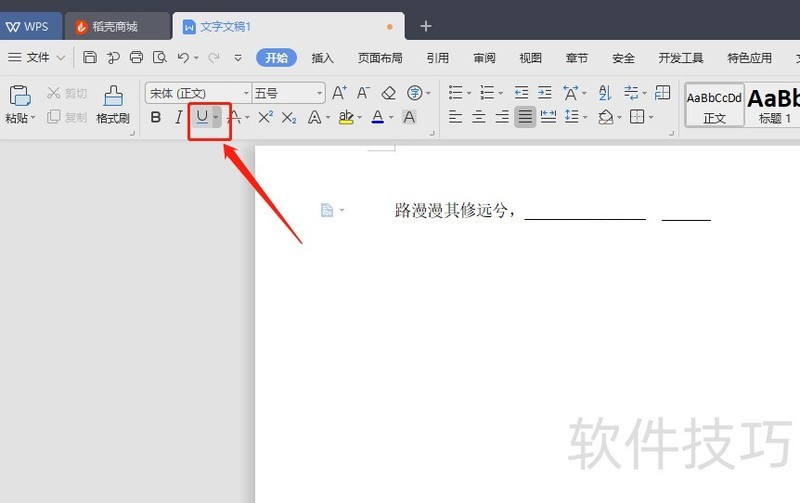
Task: Switch to the 审阅 ribbon tab
Action: point(484,58)
